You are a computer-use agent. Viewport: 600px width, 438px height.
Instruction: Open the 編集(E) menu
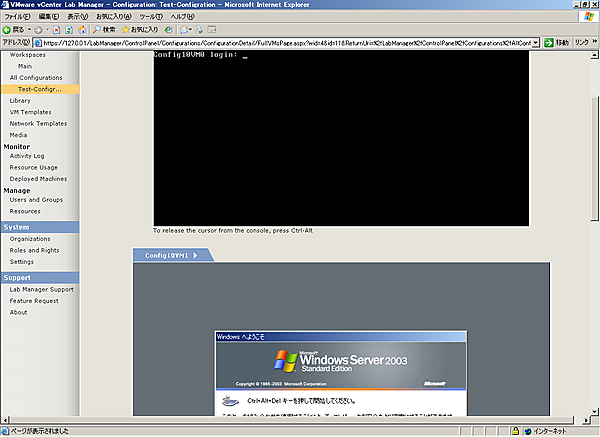point(49,16)
